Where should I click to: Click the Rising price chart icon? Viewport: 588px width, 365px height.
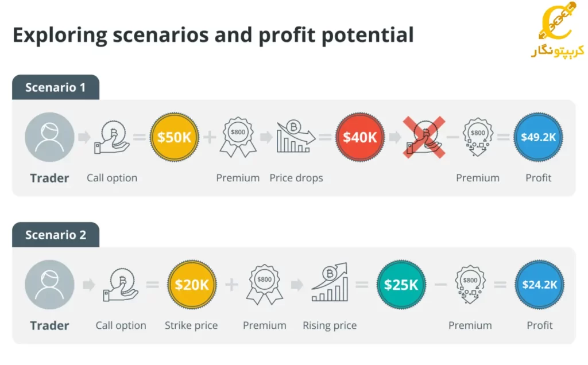330,282
